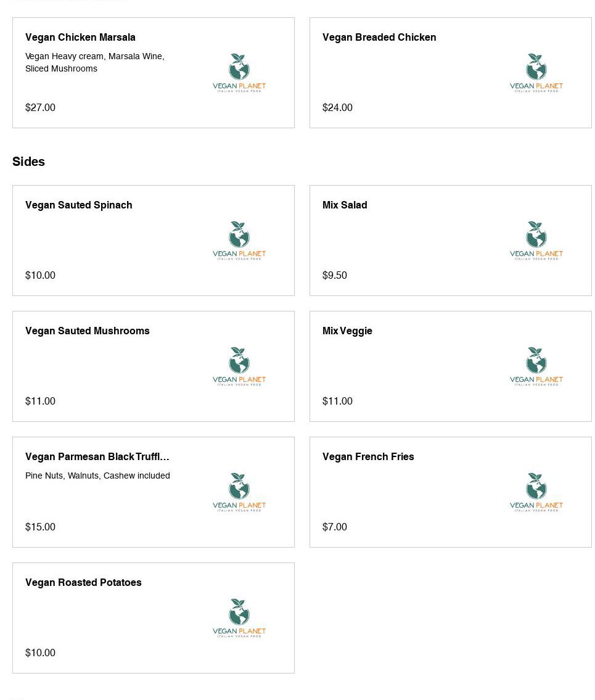Open the Vegan Chicken Marsala item title
The width and height of the screenshot is (595, 700).
pos(80,37)
